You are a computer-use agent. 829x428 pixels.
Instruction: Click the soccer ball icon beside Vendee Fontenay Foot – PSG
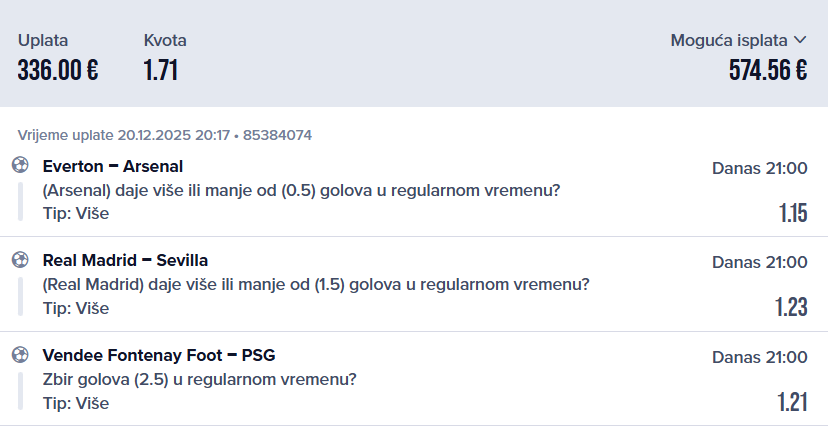pyautogui.click(x=20, y=355)
